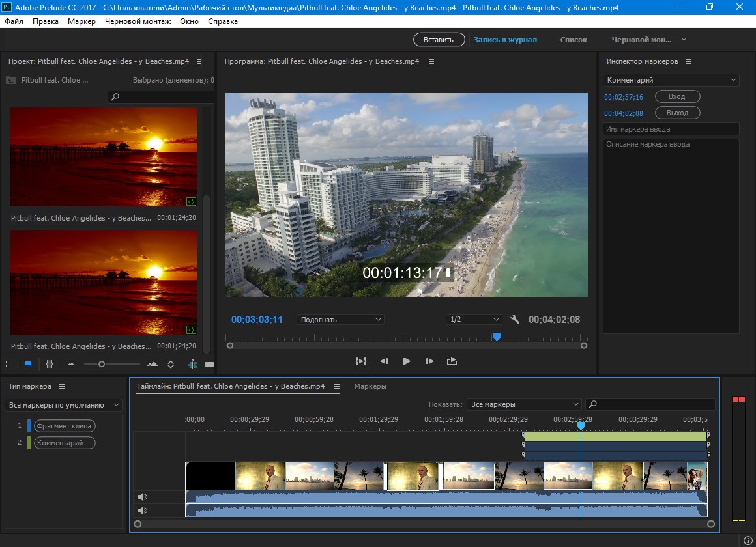Click the marker in-point timecode 00;02;37;16
Screen dimensions: 756x547
click(x=624, y=97)
